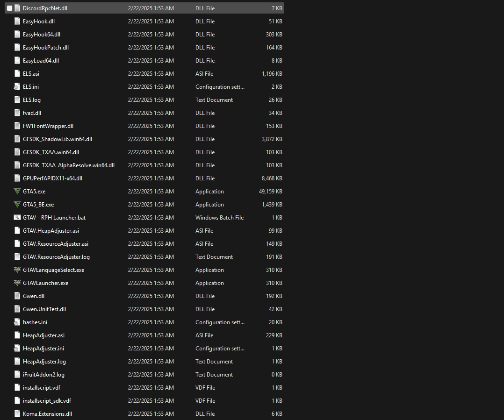Click the Text Document type of ELS.log
This screenshot has height=420, width=504.
pyautogui.click(x=214, y=100)
